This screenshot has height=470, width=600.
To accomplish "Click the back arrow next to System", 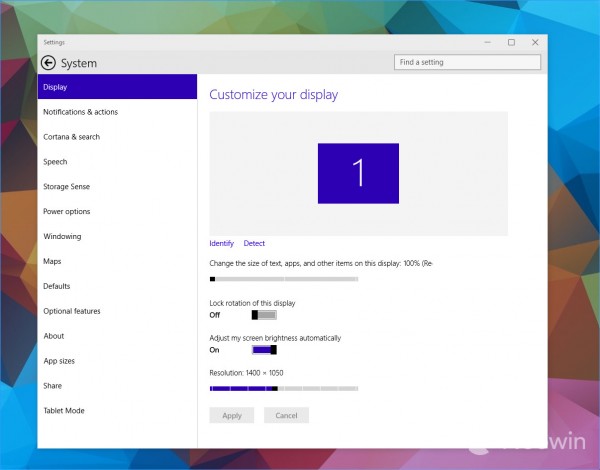I will [48, 63].
